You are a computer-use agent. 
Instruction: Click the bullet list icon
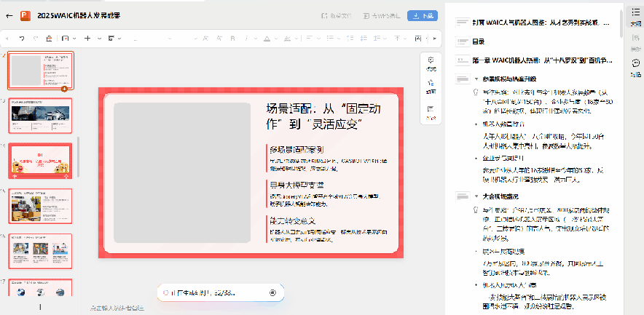330,39
